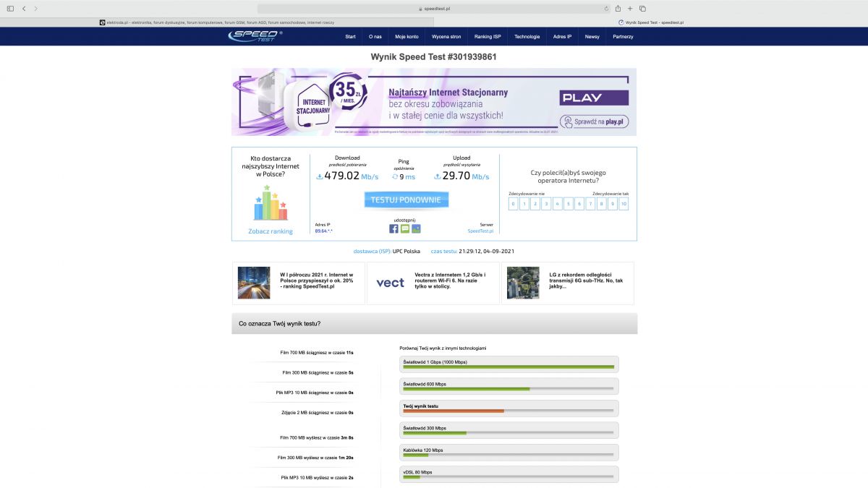Rate operator 9 on recommendation scale
Viewport: 868px width, 488px height.
(x=612, y=205)
